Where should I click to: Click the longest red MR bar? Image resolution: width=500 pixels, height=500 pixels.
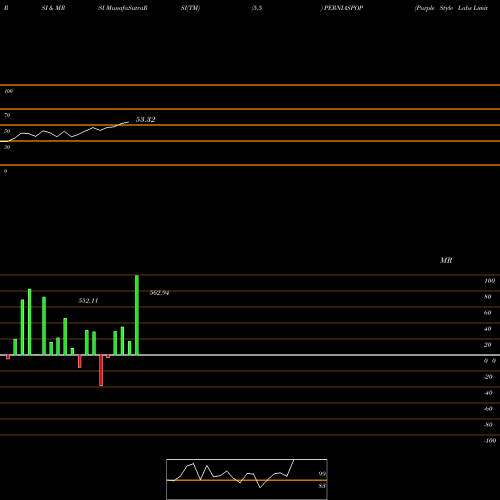pos(101,370)
